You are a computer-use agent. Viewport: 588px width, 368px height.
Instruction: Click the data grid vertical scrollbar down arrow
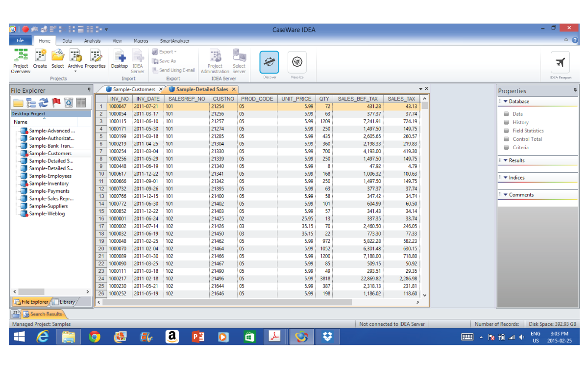(x=425, y=295)
